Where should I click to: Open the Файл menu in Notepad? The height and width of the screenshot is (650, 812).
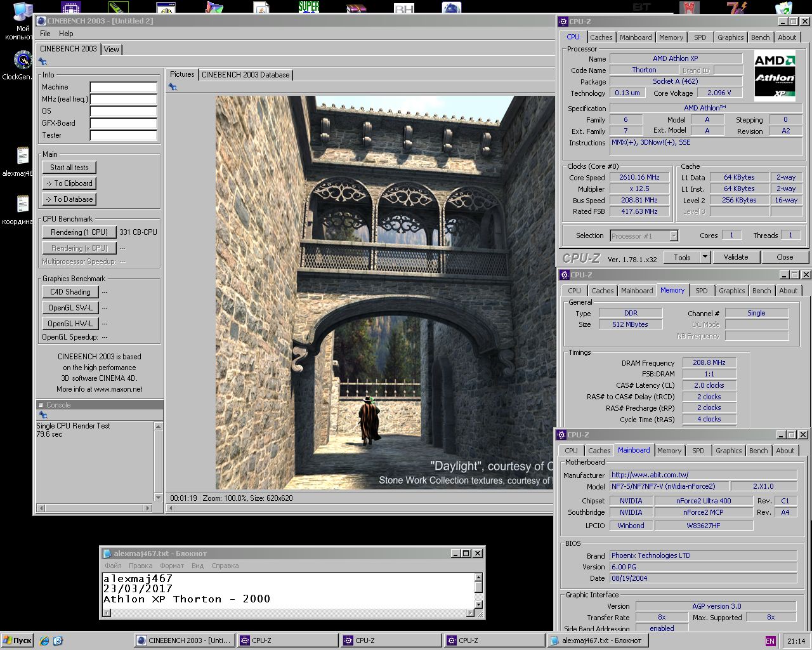(x=113, y=566)
